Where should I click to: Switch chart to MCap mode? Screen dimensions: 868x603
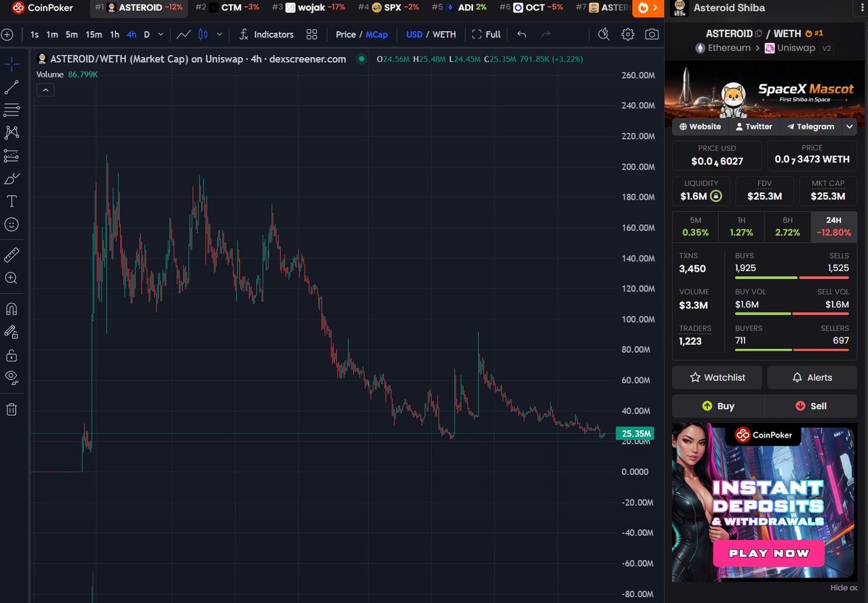point(376,34)
